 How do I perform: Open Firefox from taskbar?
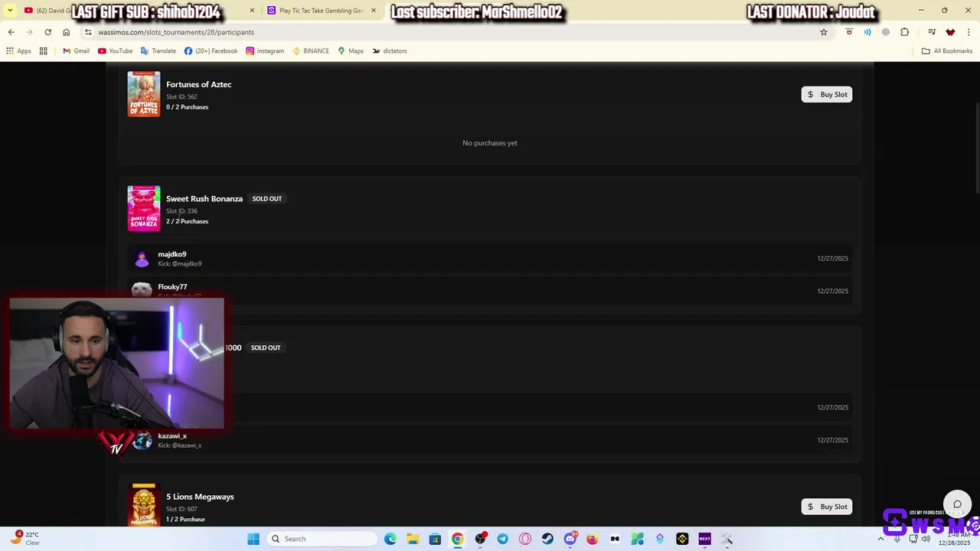(592, 539)
